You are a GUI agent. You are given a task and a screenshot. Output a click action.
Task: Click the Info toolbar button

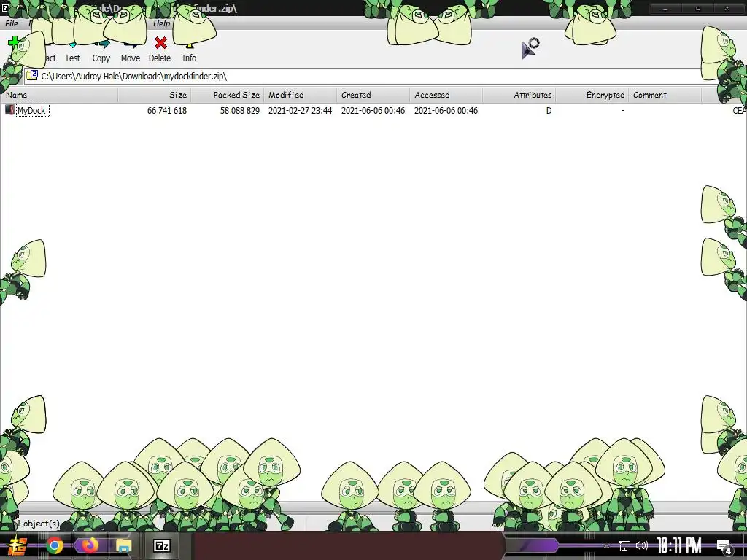click(189, 50)
